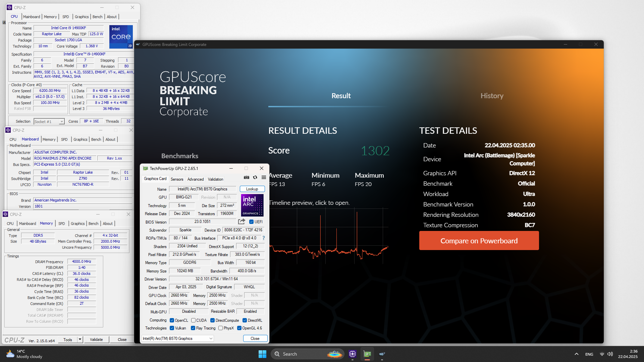Click the Core Speed value 6200.00 MHz
The width and height of the screenshot is (644, 362).
point(50,90)
